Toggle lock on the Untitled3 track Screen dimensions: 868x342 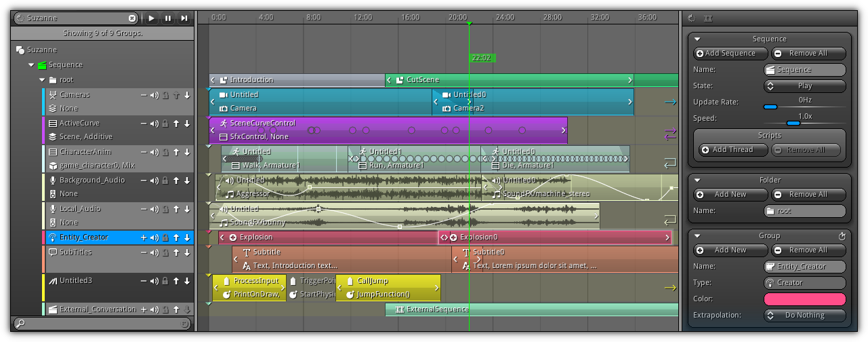(x=165, y=282)
